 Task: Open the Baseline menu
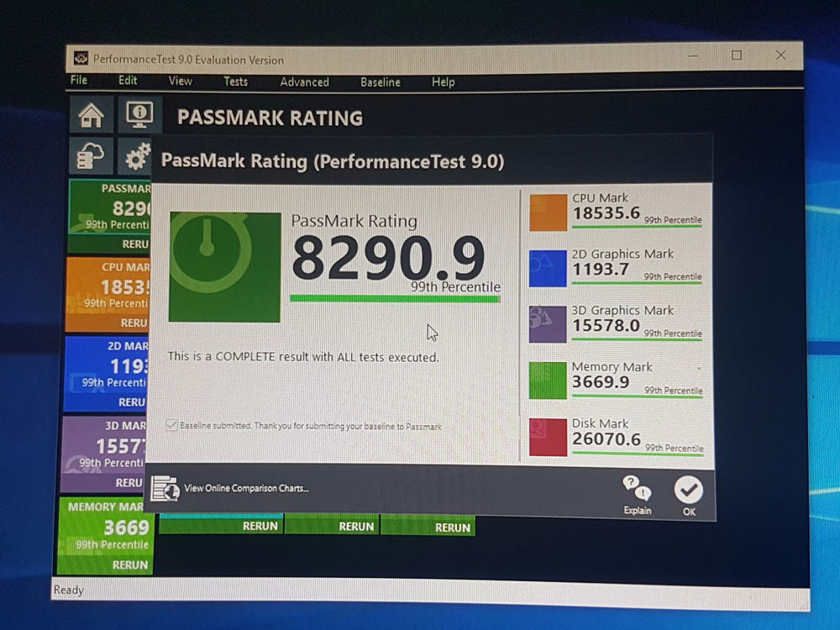pos(380,82)
